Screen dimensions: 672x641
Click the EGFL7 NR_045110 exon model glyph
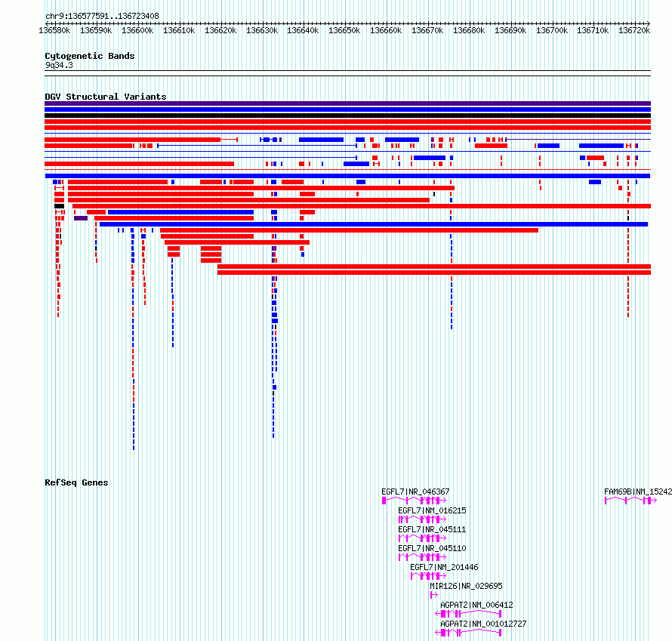pos(423,557)
